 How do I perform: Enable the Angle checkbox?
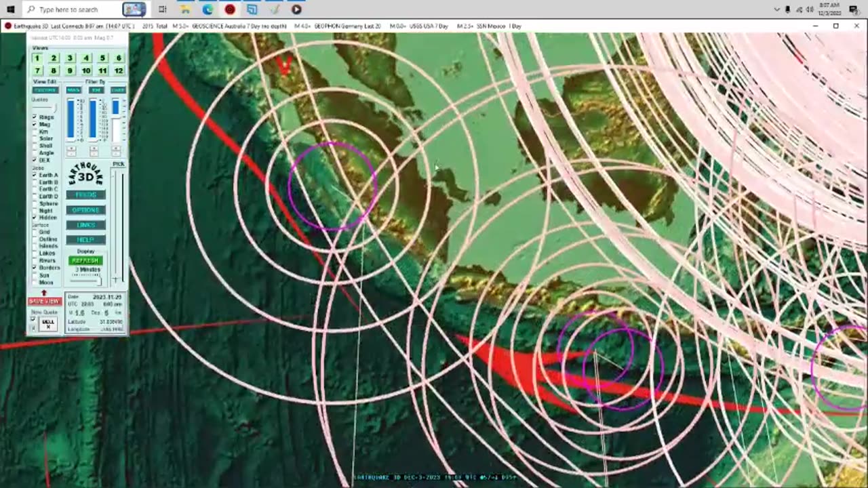(35, 153)
